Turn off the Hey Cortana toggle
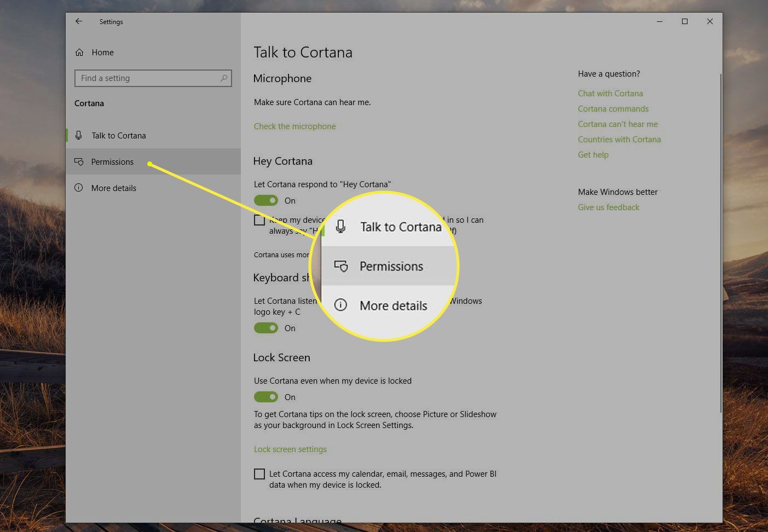Image resolution: width=768 pixels, height=532 pixels. click(266, 200)
